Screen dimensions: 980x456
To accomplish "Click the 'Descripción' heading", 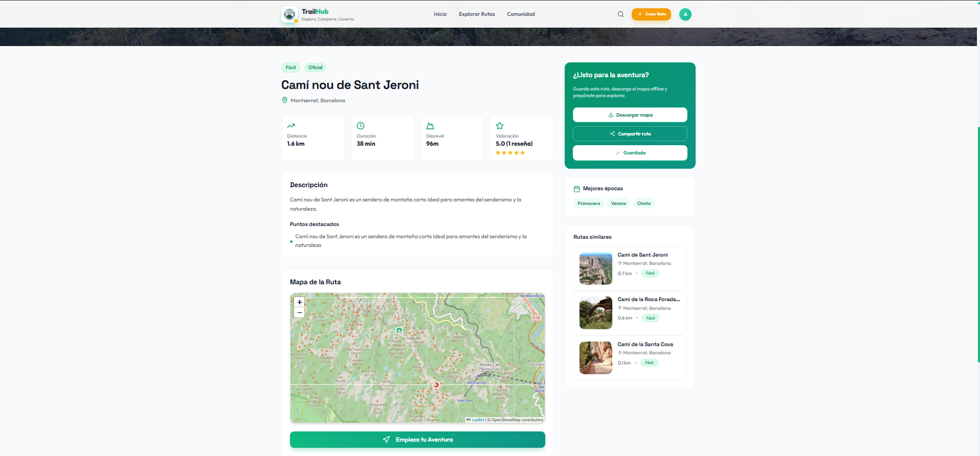I will coord(309,185).
